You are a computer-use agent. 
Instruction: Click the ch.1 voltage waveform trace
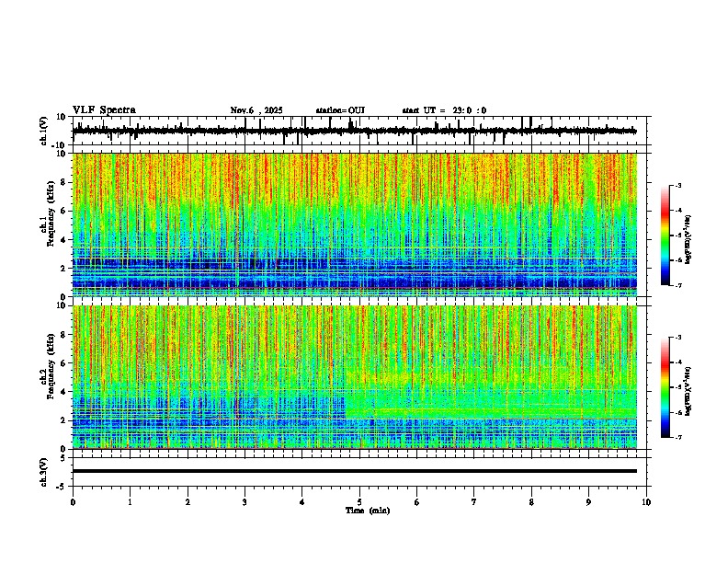[x=354, y=131]
